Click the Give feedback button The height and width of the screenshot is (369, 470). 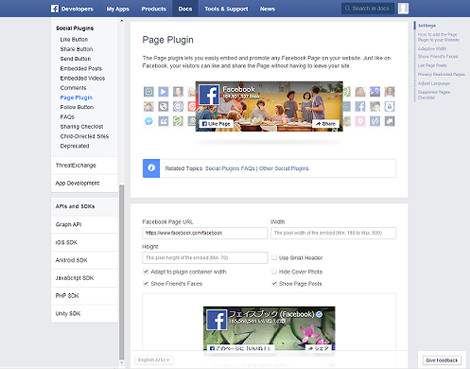pyautogui.click(x=442, y=360)
